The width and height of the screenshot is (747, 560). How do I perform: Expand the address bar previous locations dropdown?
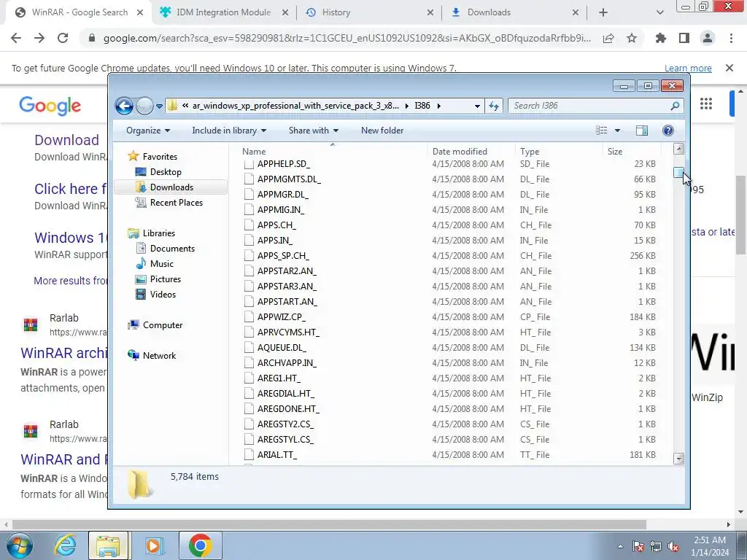477,106
